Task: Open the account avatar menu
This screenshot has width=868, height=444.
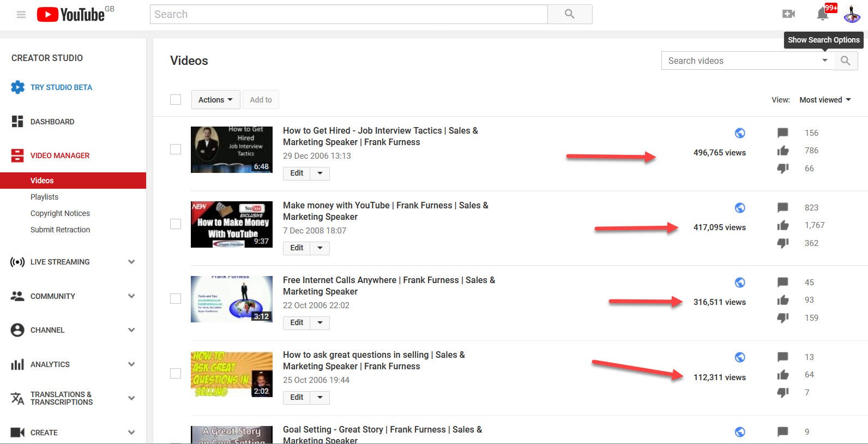Action: coord(852,14)
